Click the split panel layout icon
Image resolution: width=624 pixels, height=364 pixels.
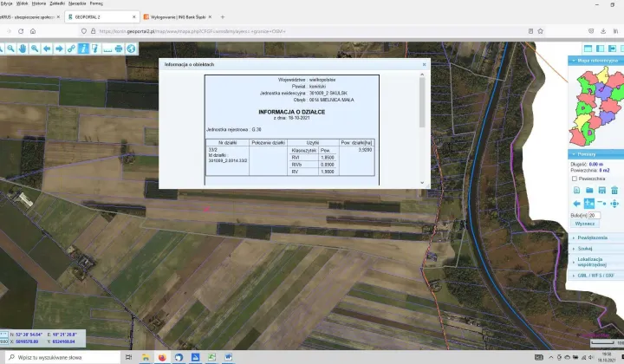(x=600, y=49)
